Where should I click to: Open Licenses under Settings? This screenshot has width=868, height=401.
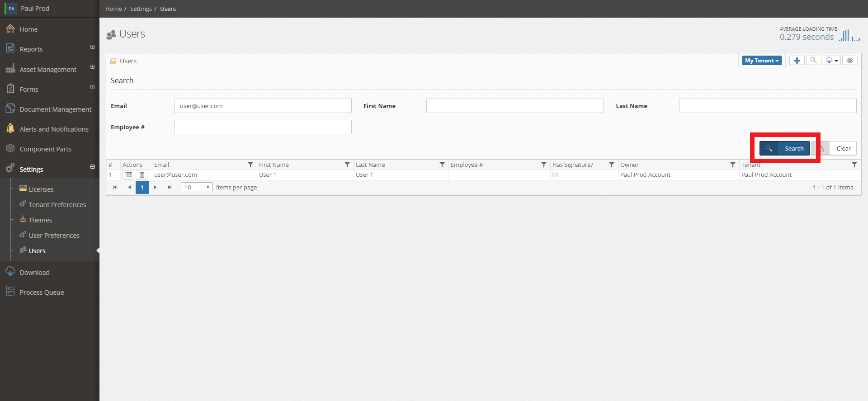pos(41,189)
